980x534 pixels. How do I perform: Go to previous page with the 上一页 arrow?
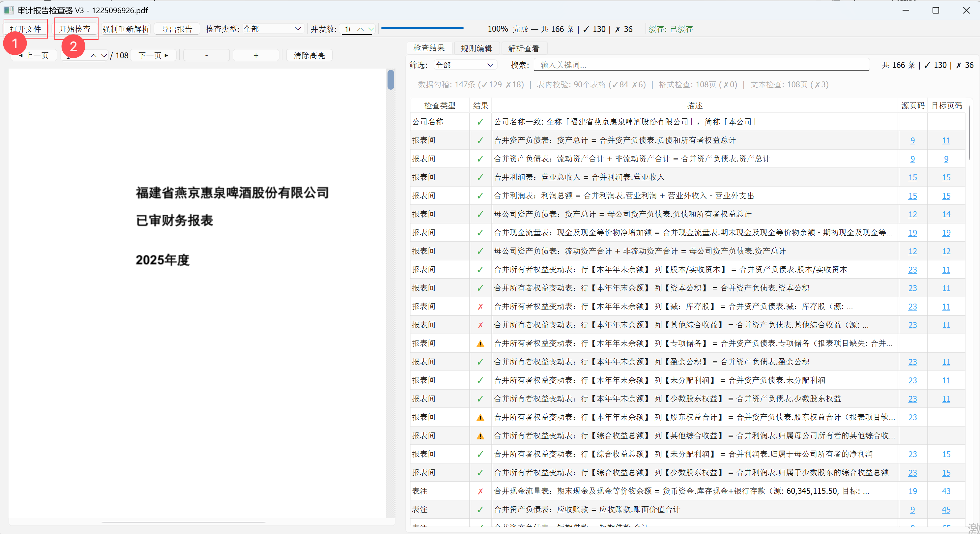pyautogui.click(x=34, y=55)
